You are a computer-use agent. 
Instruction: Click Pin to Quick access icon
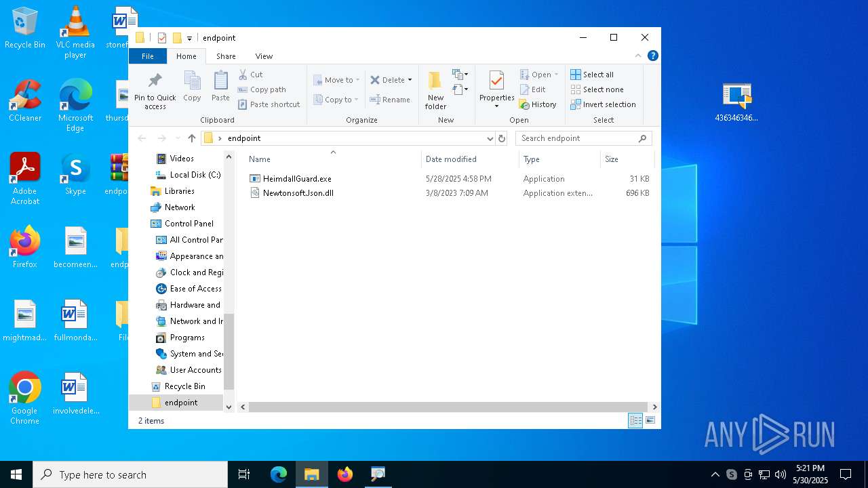[155, 81]
